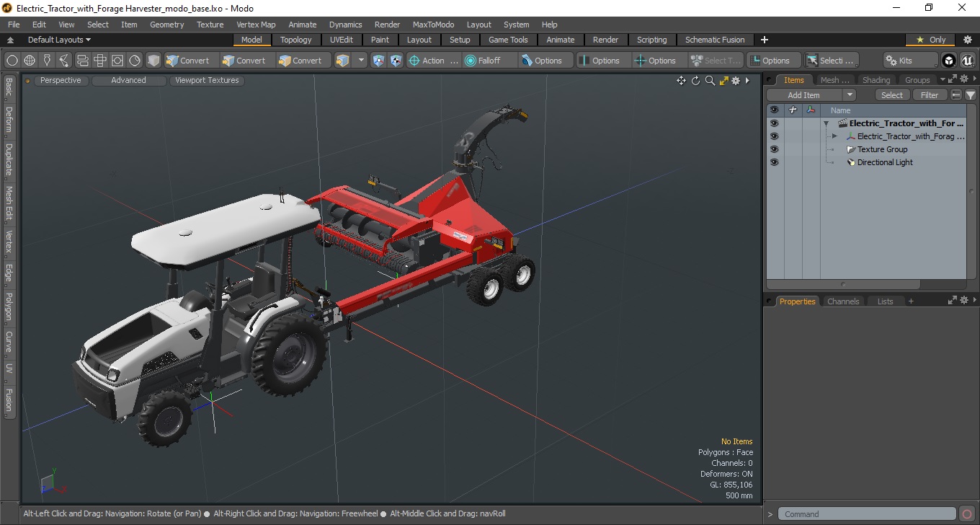Open Items panel tab dropdown arrow
Image resolution: width=980 pixels, height=525 pixels.
pyautogui.click(x=943, y=79)
